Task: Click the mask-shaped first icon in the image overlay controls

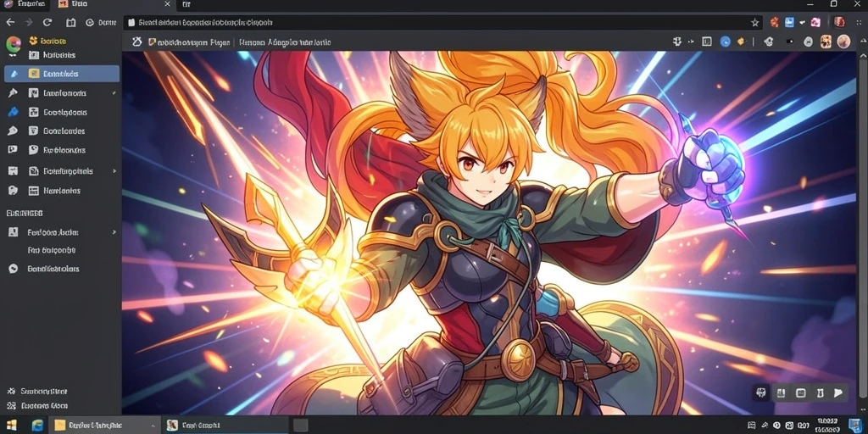Action: click(x=762, y=393)
